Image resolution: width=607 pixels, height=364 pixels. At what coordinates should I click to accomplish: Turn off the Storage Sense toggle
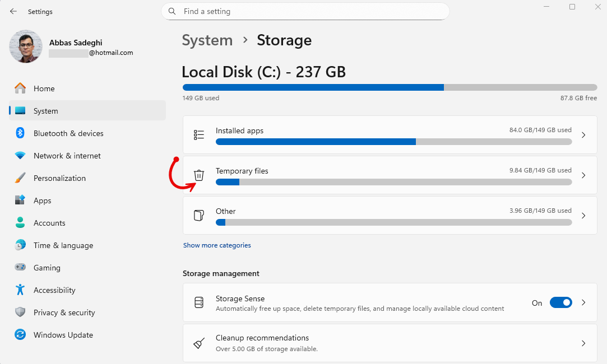coord(560,302)
